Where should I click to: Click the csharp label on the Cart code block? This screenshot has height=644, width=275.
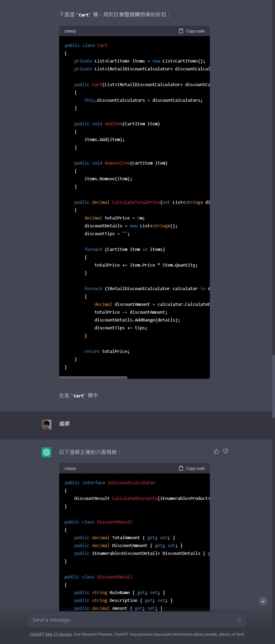70,31
